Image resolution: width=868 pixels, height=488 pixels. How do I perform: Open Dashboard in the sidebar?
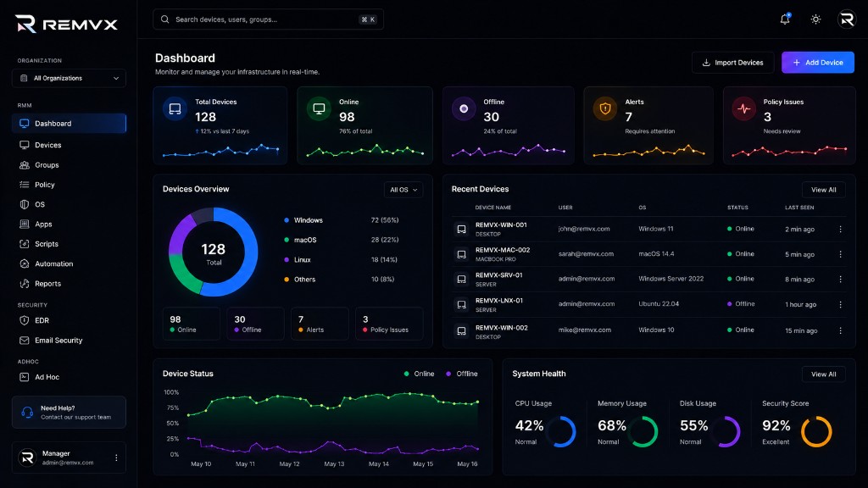click(x=69, y=124)
